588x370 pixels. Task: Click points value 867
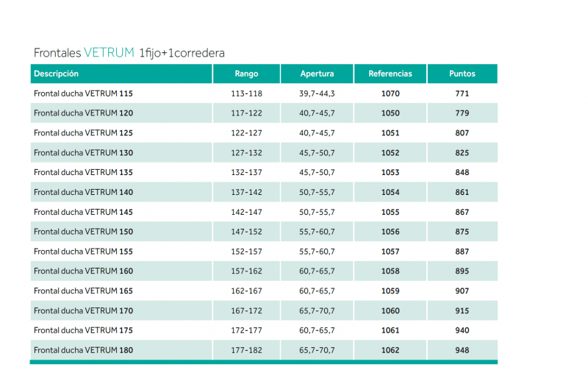point(462,212)
